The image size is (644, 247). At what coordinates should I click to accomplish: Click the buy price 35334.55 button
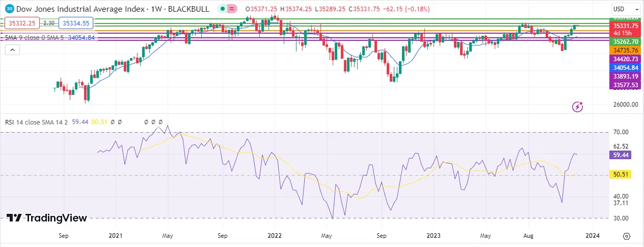click(75, 23)
